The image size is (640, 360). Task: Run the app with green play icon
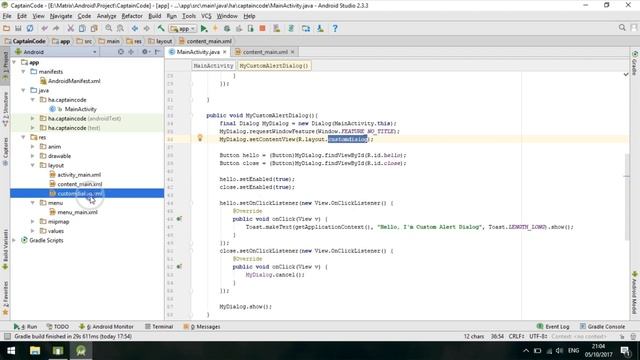204,29
